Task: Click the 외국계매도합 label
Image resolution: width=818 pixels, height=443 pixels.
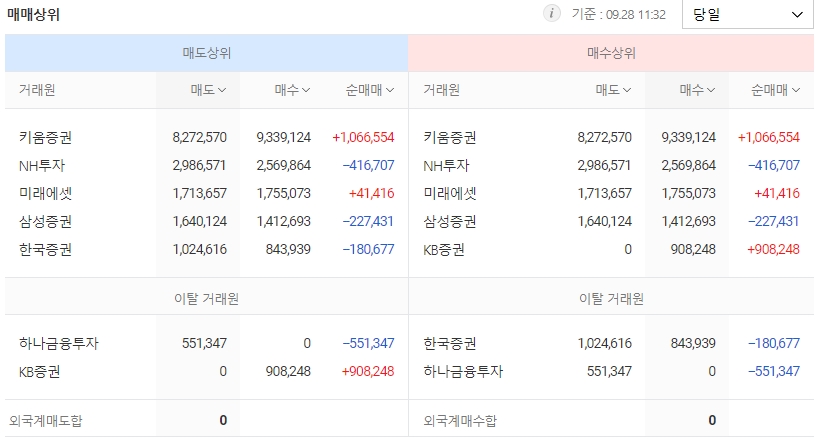Action: (x=45, y=420)
